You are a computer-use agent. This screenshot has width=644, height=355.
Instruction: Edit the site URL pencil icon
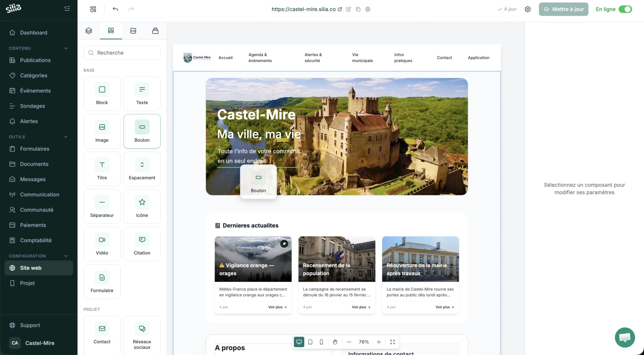pyautogui.click(x=348, y=9)
